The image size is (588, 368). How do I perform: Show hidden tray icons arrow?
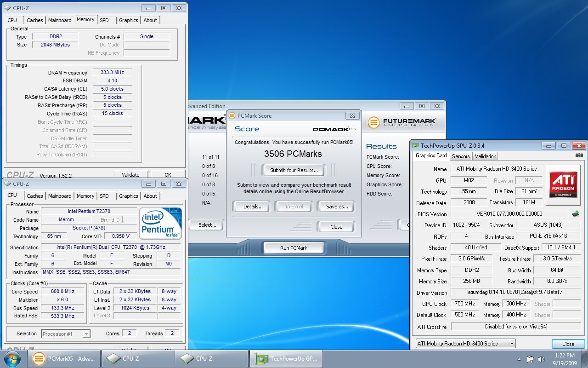(x=520, y=359)
